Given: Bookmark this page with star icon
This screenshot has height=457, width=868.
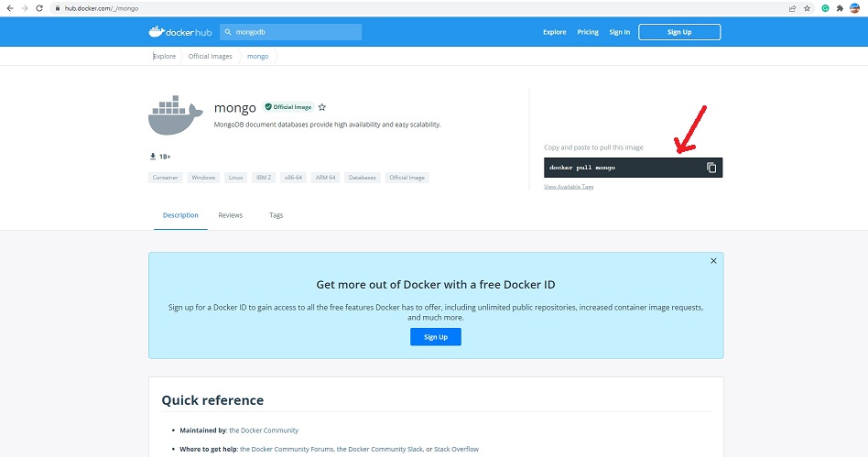Looking at the screenshot, I should (807, 8).
